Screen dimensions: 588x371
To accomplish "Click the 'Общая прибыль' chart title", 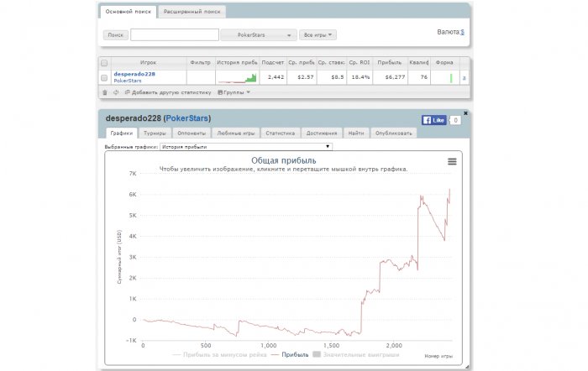I will pos(284,161).
